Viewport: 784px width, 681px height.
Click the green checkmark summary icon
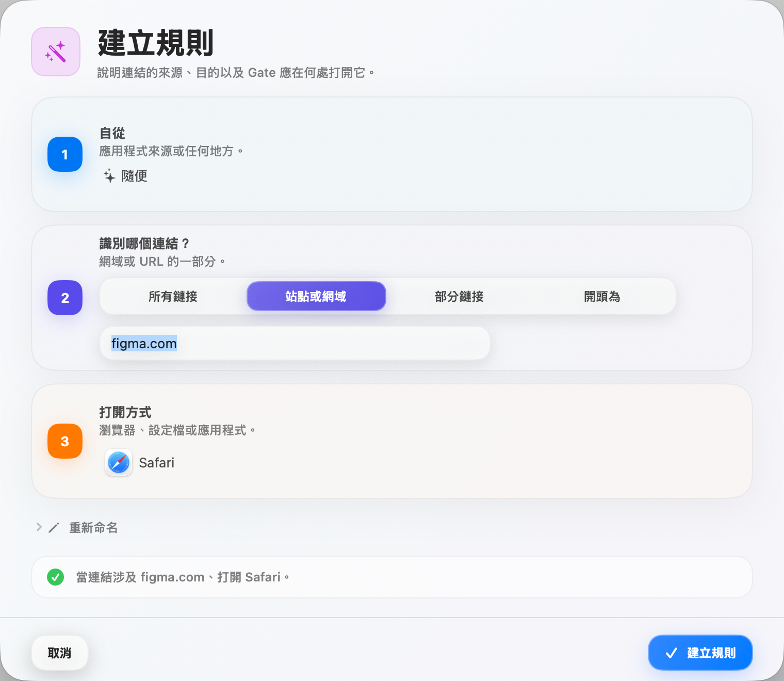[55, 577]
